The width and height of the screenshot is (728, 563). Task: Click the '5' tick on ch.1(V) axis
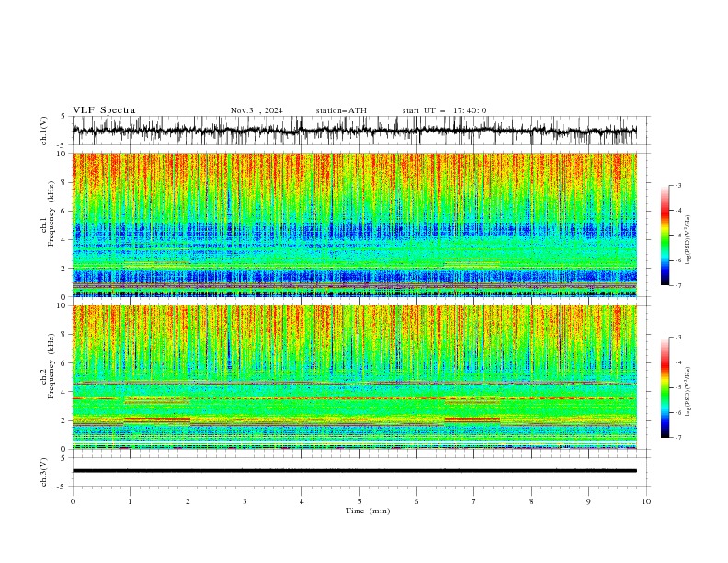[x=63, y=117]
